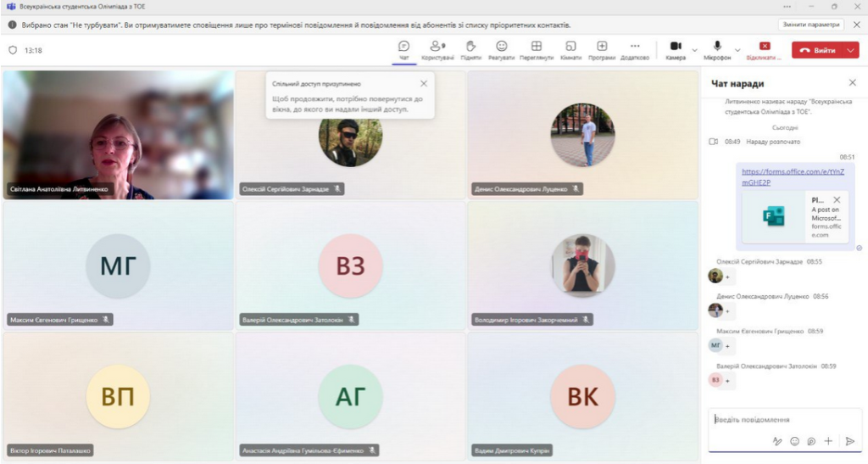The height and width of the screenshot is (464, 868).
Task: Click the info icon in notification banner
Action: coord(12,25)
